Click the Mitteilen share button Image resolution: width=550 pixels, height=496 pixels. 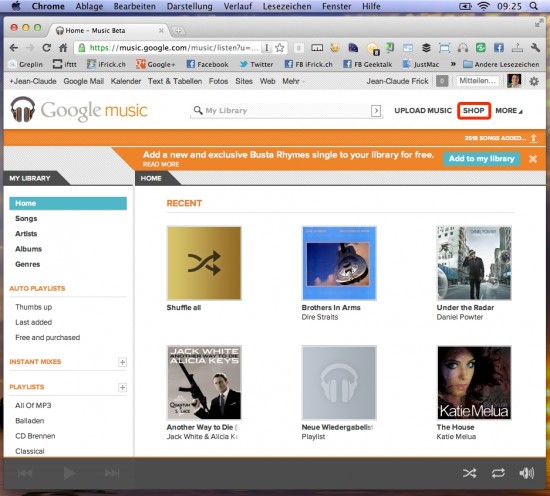[x=477, y=81]
